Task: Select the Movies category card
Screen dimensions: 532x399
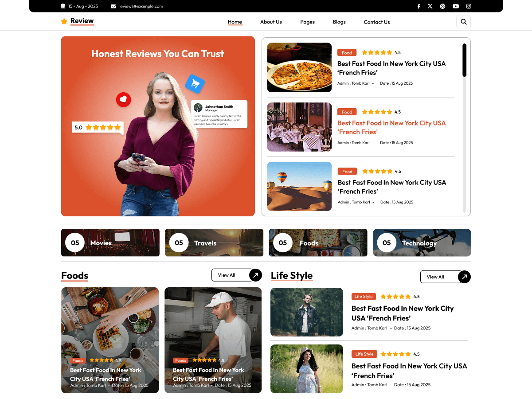Action: click(x=110, y=243)
